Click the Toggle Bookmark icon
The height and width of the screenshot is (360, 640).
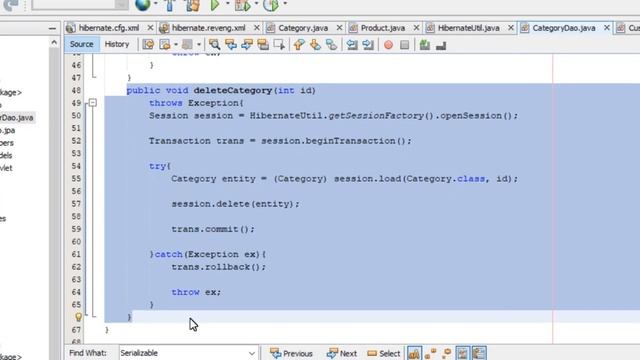[x=331, y=44]
